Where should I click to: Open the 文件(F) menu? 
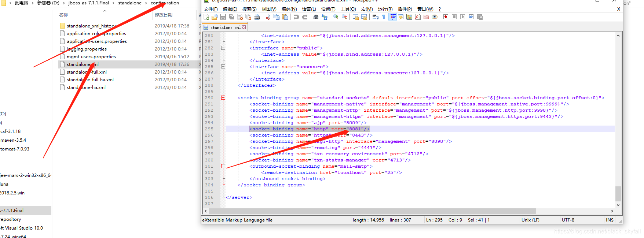coord(211,9)
